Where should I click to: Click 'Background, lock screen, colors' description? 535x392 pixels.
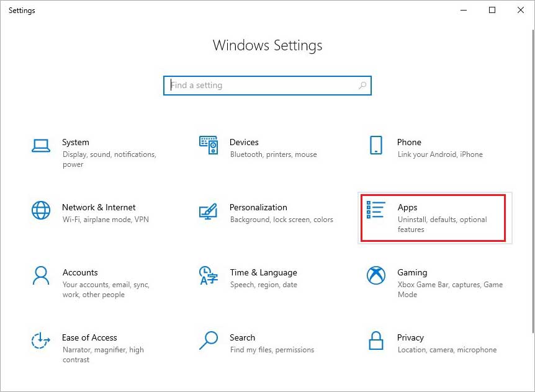click(x=282, y=220)
